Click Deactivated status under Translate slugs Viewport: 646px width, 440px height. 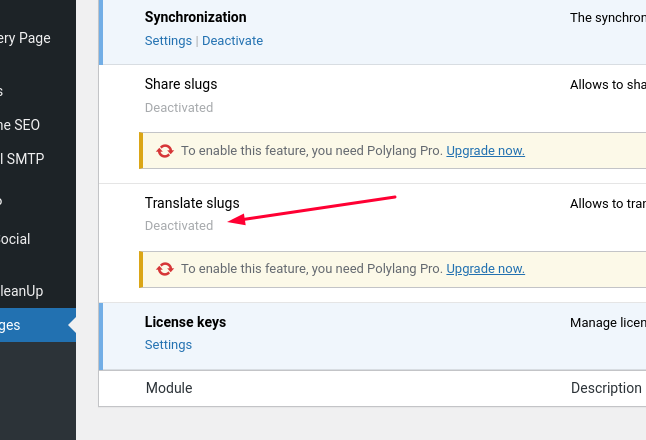tap(179, 226)
